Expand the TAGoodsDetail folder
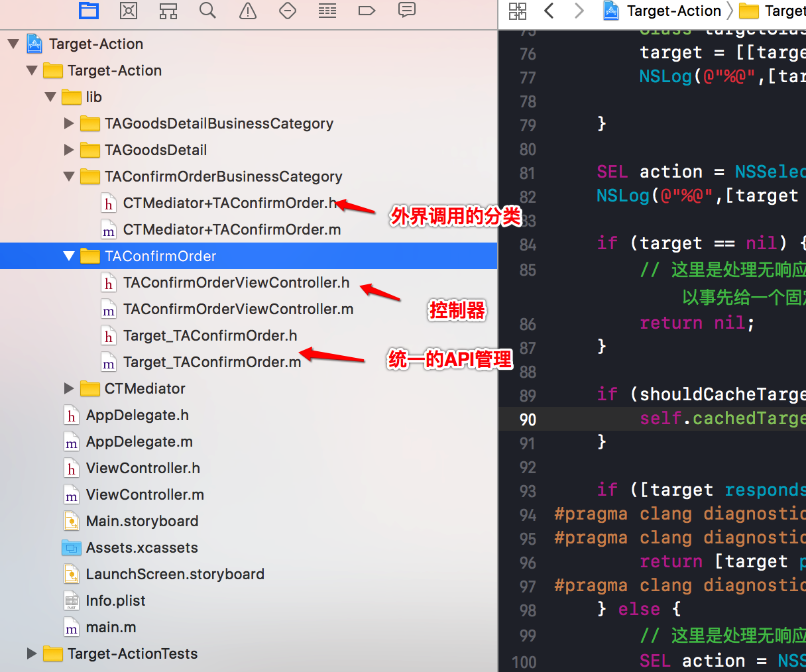The image size is (806, 672). click(68, 150)
